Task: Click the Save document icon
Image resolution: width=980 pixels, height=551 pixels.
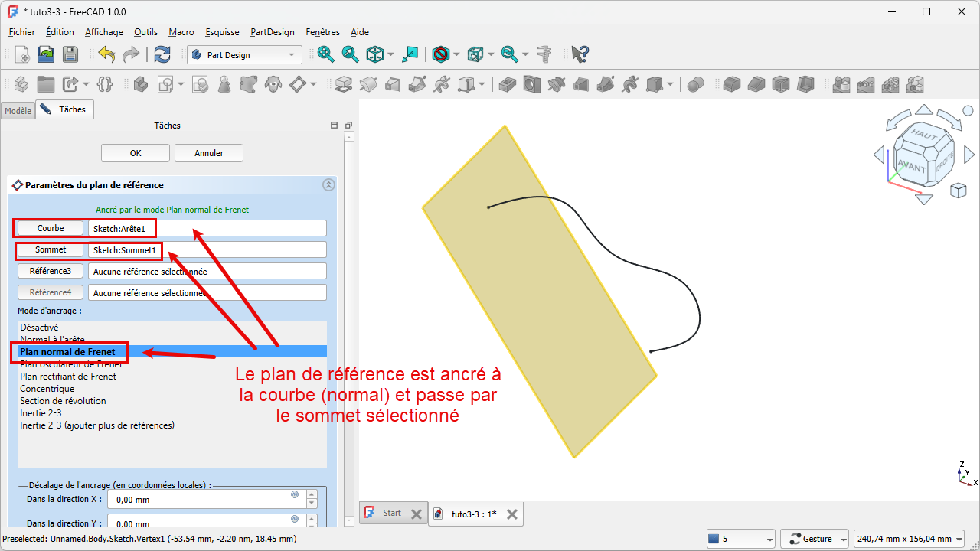Action: [70, 54]
